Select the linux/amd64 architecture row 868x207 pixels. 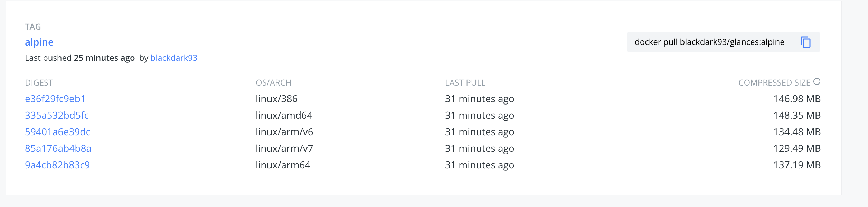(x=284, y=115)
